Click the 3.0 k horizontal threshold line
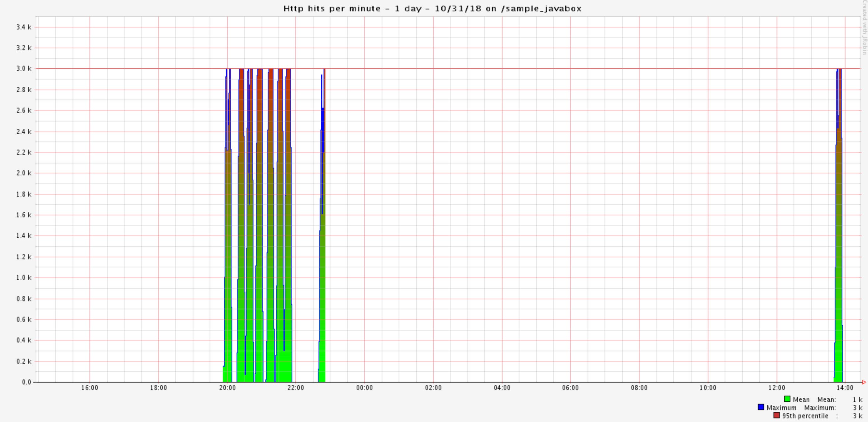The height and width of the screenshot is (422, 868). (505, 69)
